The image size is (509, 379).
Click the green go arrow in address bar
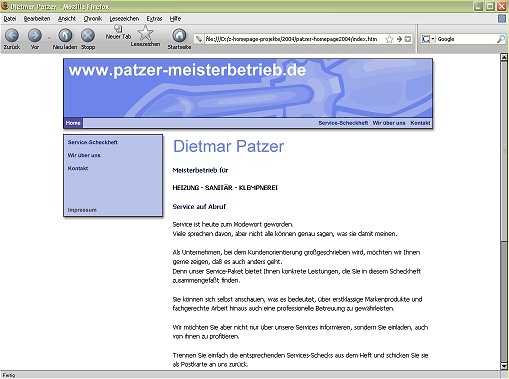399,39
